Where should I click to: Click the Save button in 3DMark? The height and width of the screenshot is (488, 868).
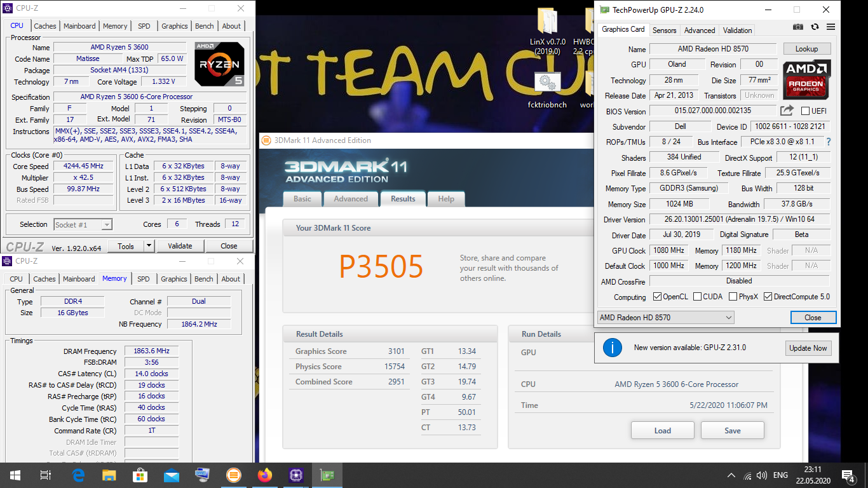tap(733, 430)
